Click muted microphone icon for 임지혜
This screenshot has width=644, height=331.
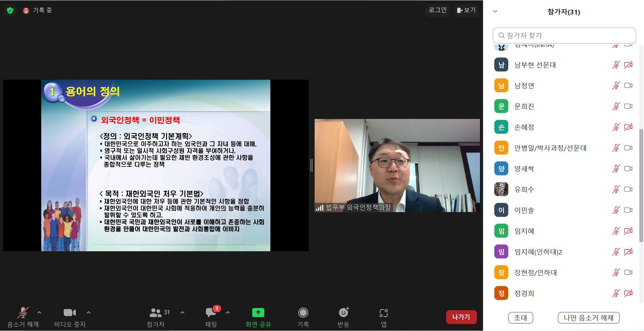click(x=616, y=231)
